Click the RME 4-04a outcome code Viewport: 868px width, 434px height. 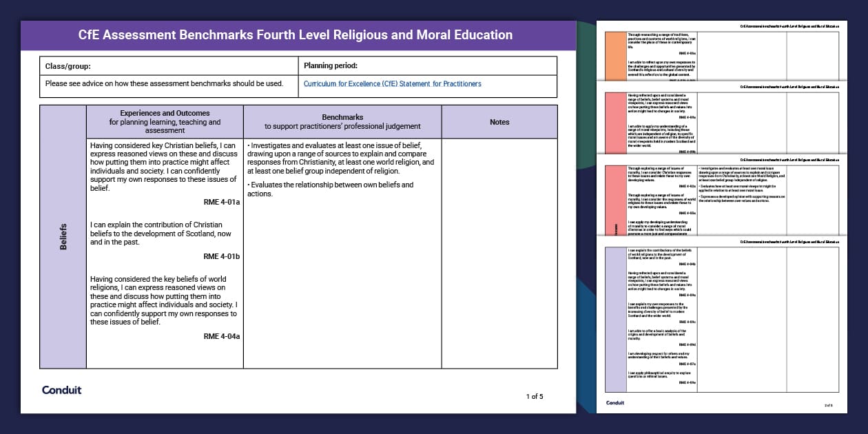coord(221,336)
